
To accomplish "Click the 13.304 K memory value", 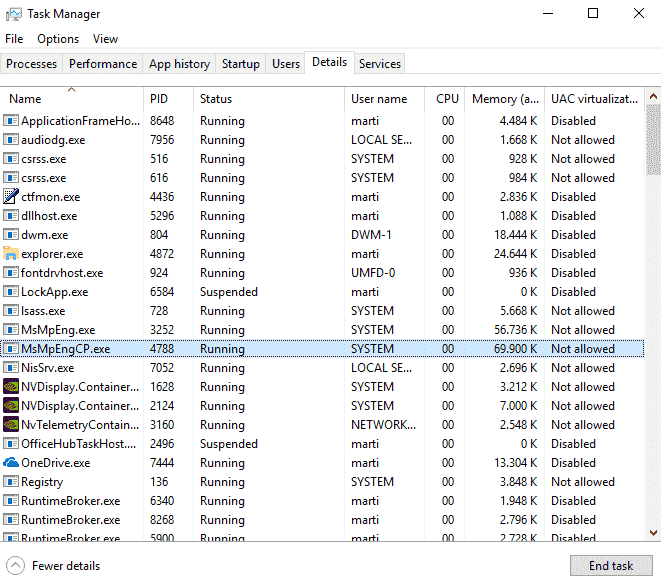I will click(515, 462).
